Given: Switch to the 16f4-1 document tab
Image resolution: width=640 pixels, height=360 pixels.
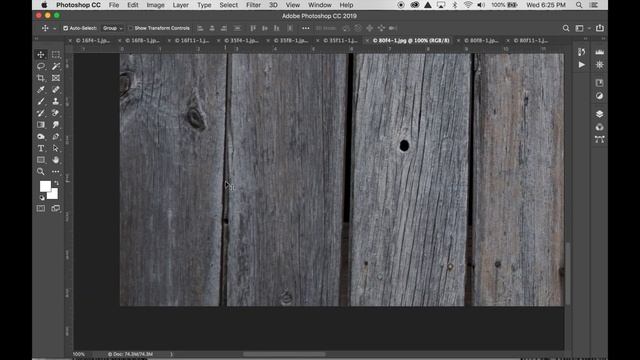Looking at the screenshot, I should point(93,40).
